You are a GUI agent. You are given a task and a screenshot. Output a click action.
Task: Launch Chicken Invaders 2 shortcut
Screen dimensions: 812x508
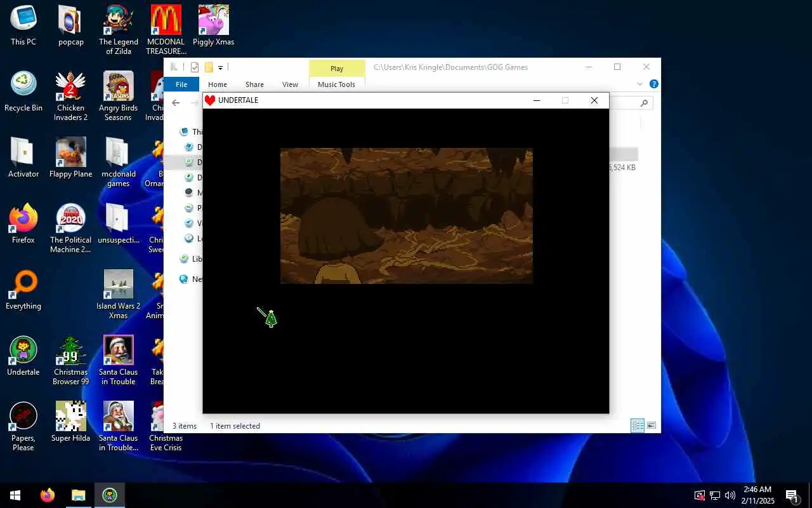tap(70, 97)
